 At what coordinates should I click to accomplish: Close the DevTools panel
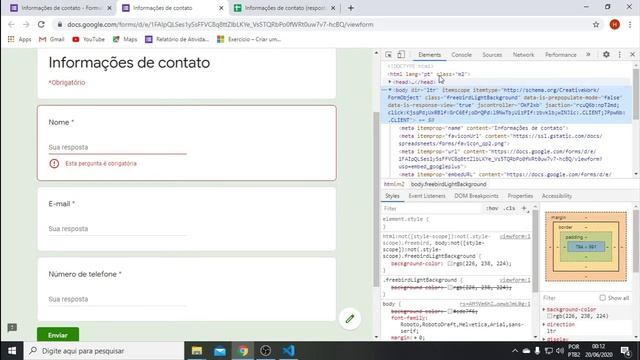click(x=632, y=55)
